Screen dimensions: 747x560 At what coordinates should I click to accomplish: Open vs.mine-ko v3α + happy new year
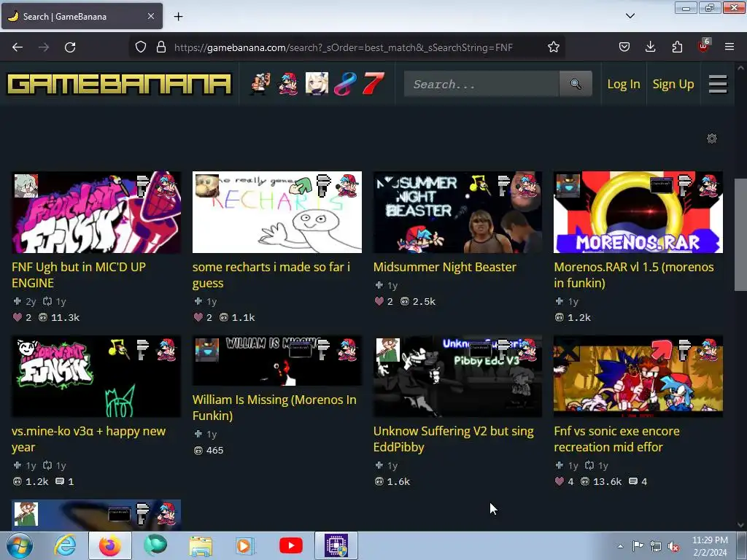[88, 439]
